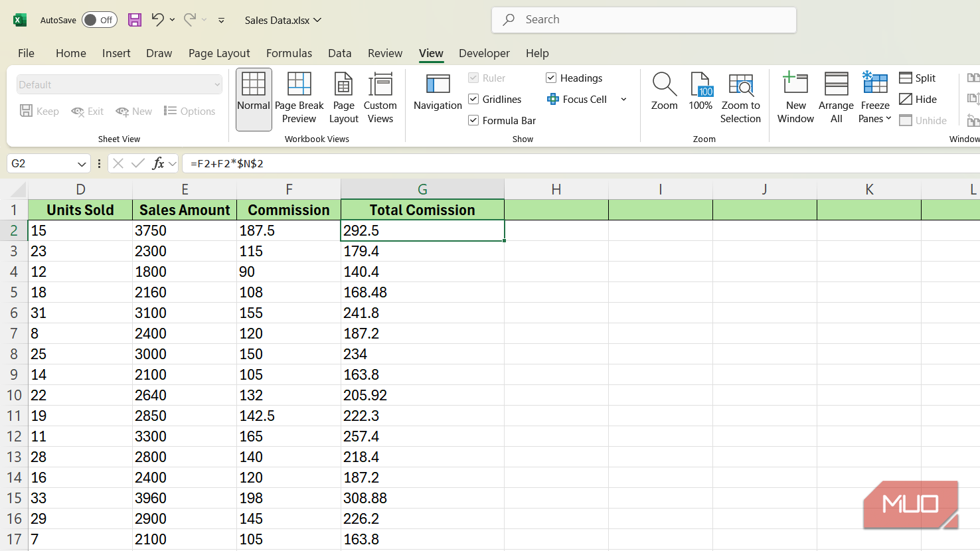Open the Freeze Panes dropdown
This screenshot has height=551, width=980.
pyautogui.click(x=874, y=99)
